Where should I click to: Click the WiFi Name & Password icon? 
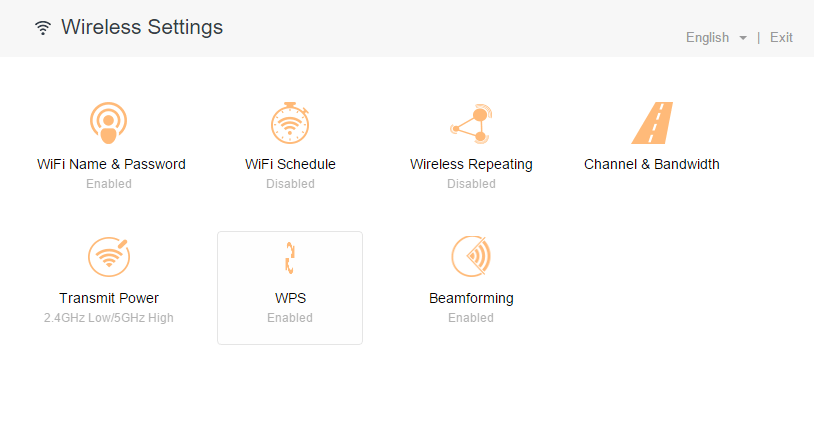[x=108, y=123]
